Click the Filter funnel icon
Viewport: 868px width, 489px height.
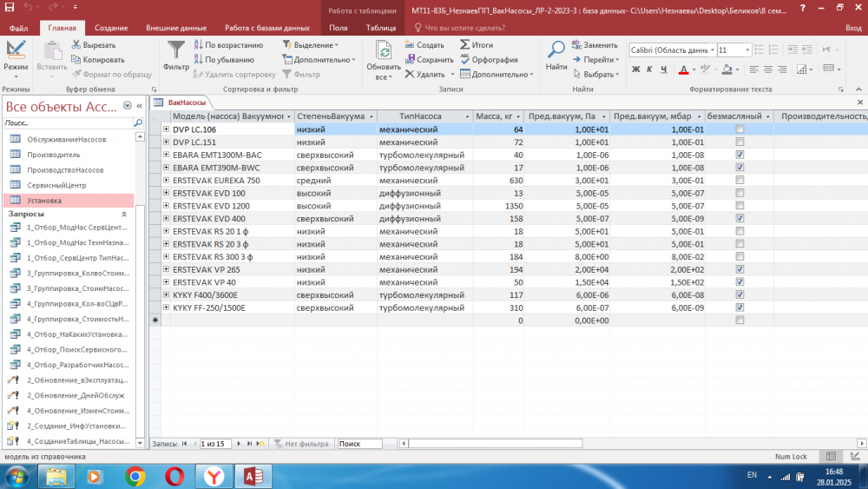[x=175, y=50]
